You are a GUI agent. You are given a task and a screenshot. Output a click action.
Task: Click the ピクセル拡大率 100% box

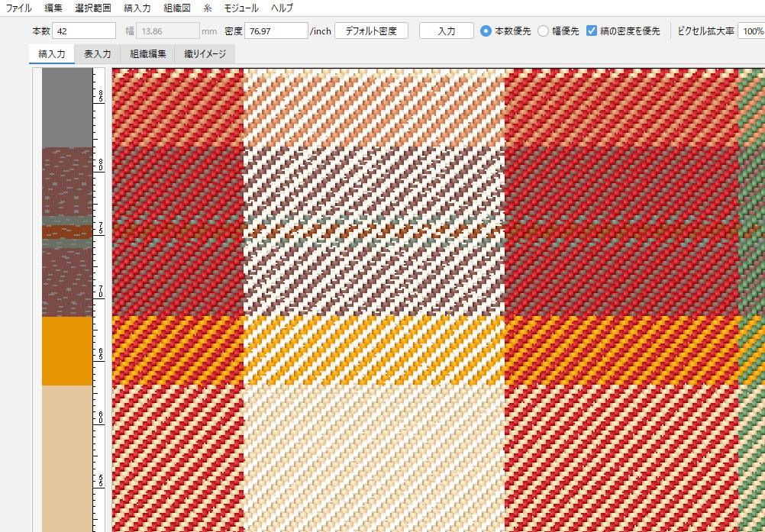[x=752, y=31]
